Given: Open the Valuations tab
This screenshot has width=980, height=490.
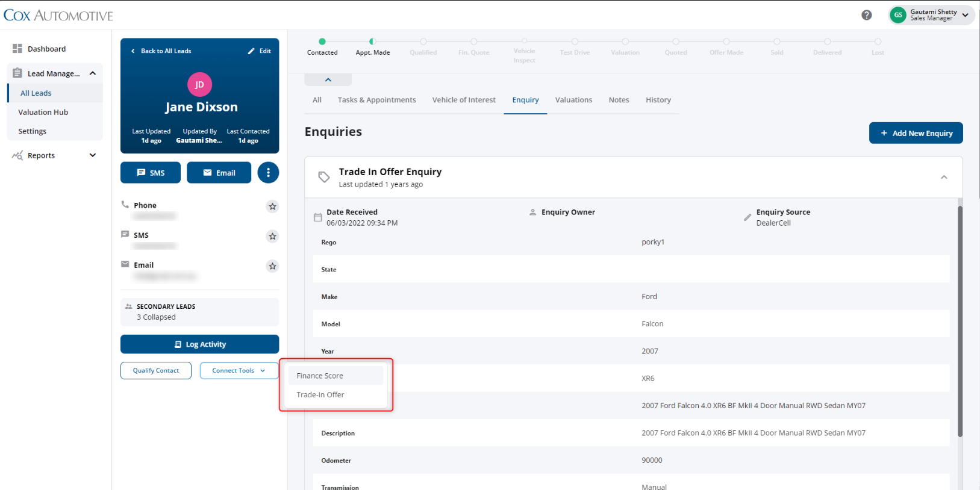Looking at the screenshot, I should [x=573, y=100].
